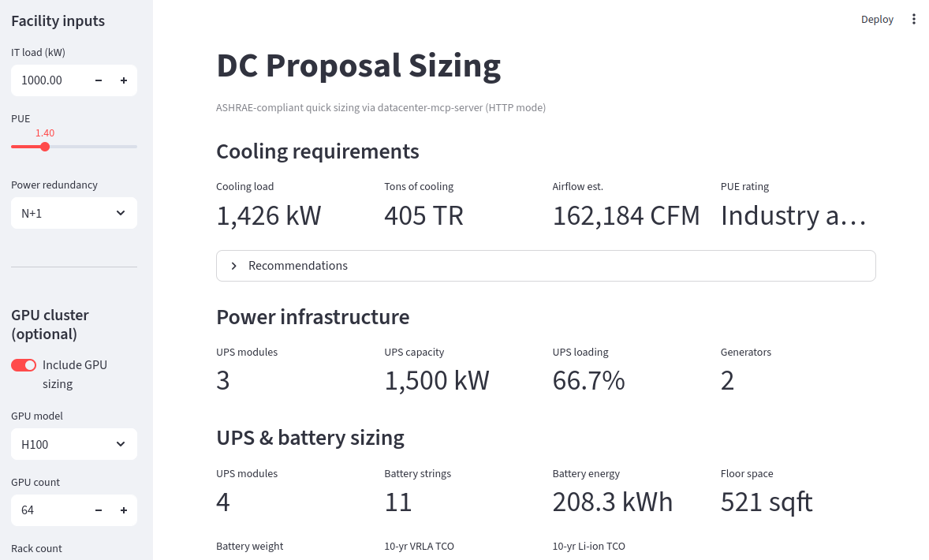Click the IT load number field
The height and width of the screenshot is (560, 929).
pos(49,80)
